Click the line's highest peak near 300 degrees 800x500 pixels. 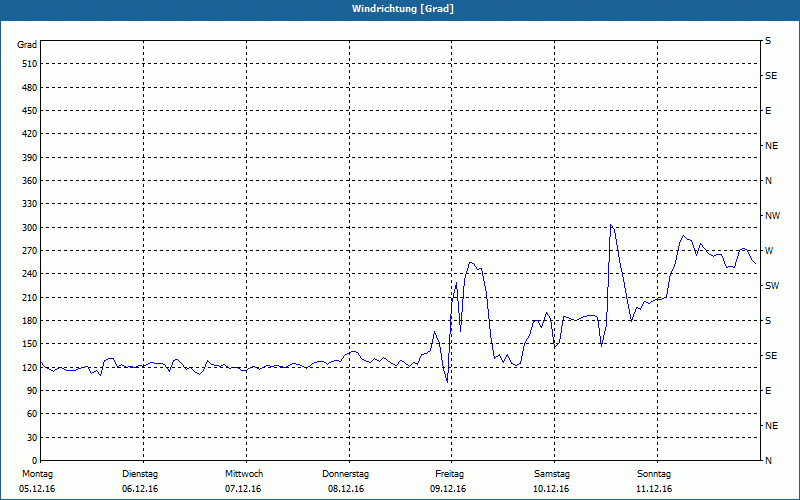611,224
